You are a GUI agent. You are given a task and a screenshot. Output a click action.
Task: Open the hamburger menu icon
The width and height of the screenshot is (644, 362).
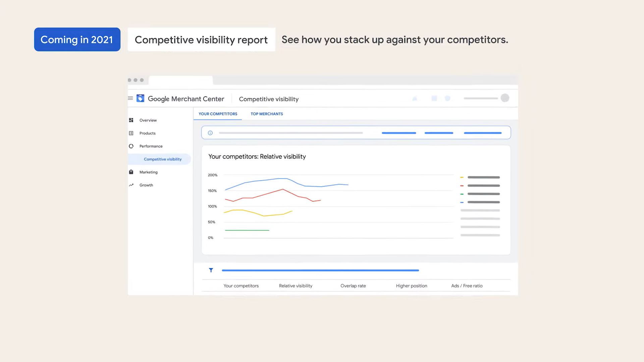130,98
